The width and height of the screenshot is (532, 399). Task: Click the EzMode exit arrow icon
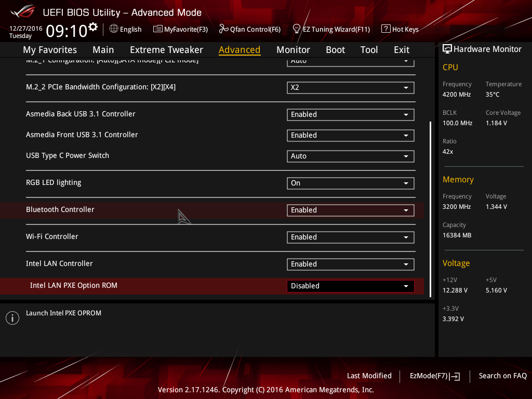(455, 376)
